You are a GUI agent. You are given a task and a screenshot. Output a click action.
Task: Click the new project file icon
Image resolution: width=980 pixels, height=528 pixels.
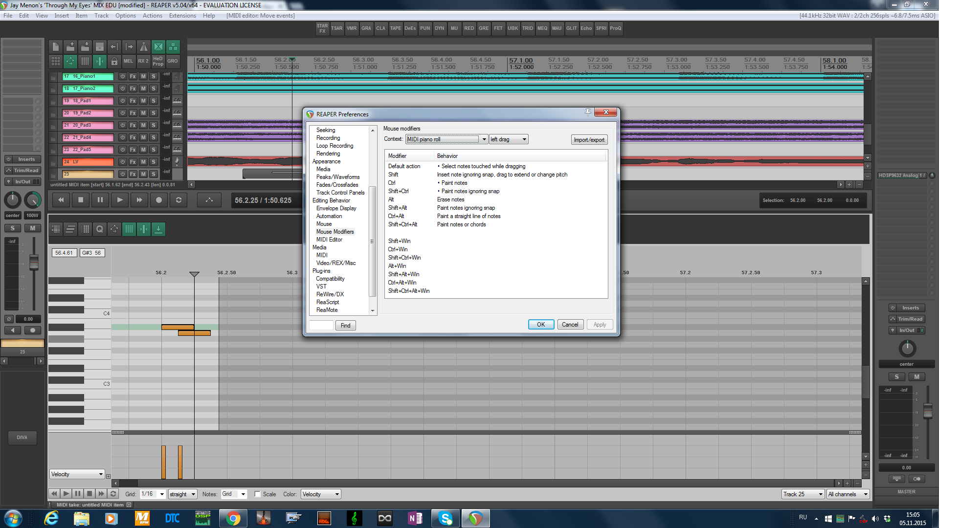56,47
